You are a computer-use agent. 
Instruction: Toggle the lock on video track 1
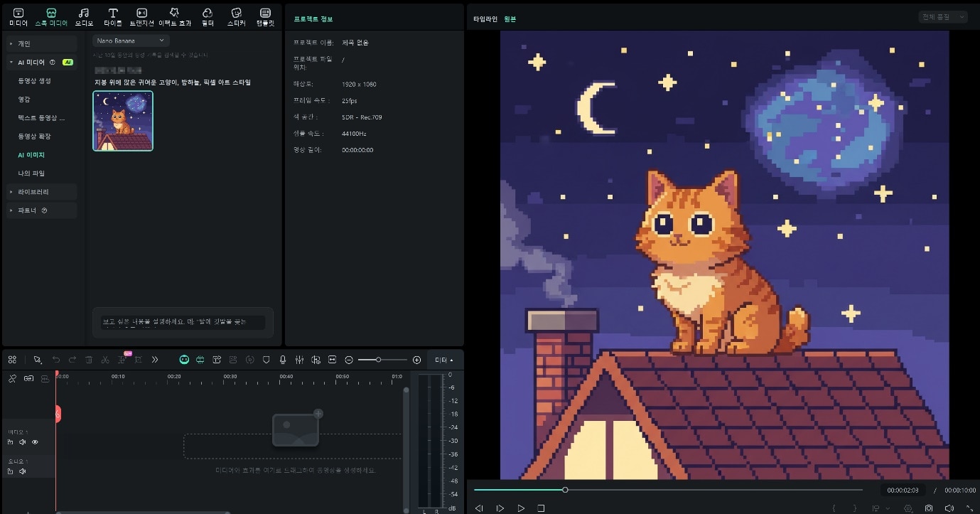(11, 442)
